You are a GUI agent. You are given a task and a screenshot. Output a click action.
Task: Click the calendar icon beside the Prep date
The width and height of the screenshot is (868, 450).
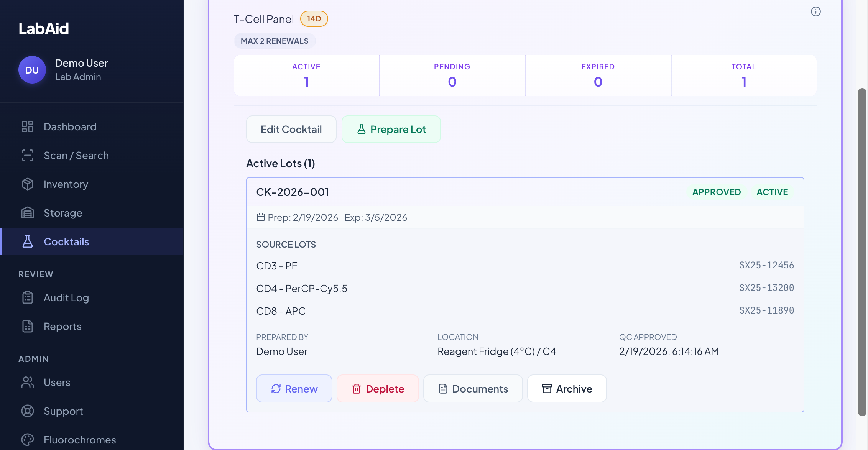(x=261, y=217)
